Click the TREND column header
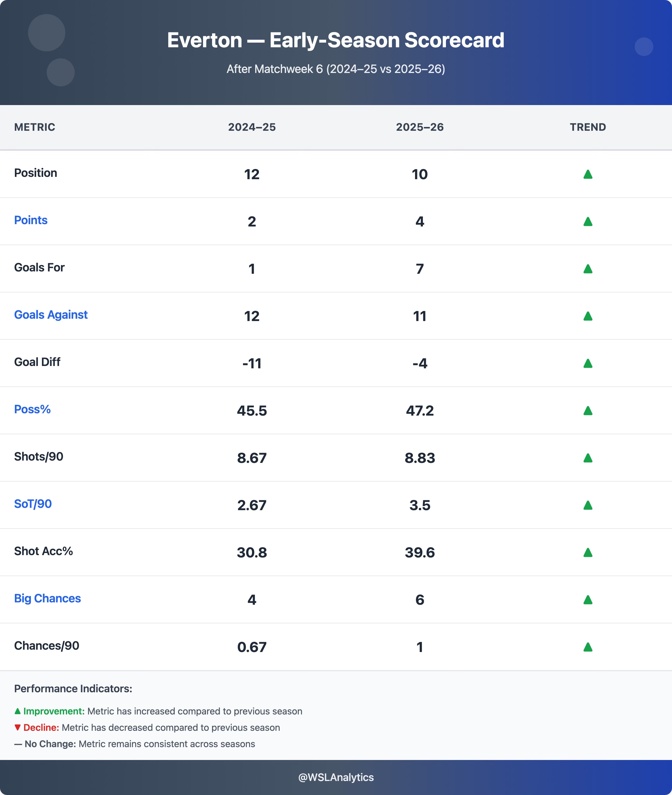The height and width of the screenshot is (795, 672). pos(587,127)
